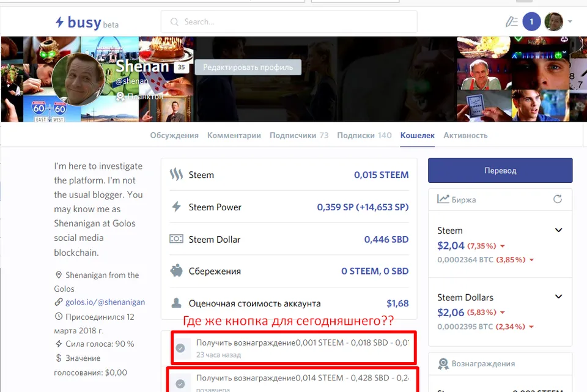Screen dimensions: 587x392
Task: Click the Сбережения piggy bank icon
Action: 176,271
